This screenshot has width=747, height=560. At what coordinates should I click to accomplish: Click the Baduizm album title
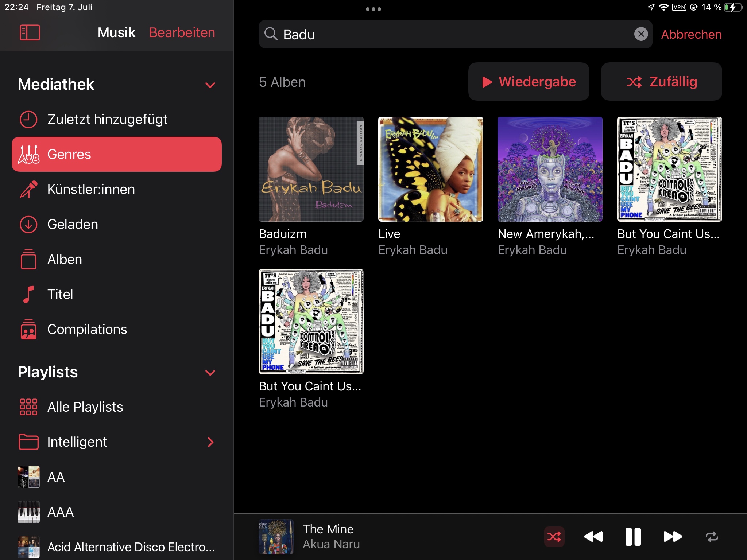(283, 234)
